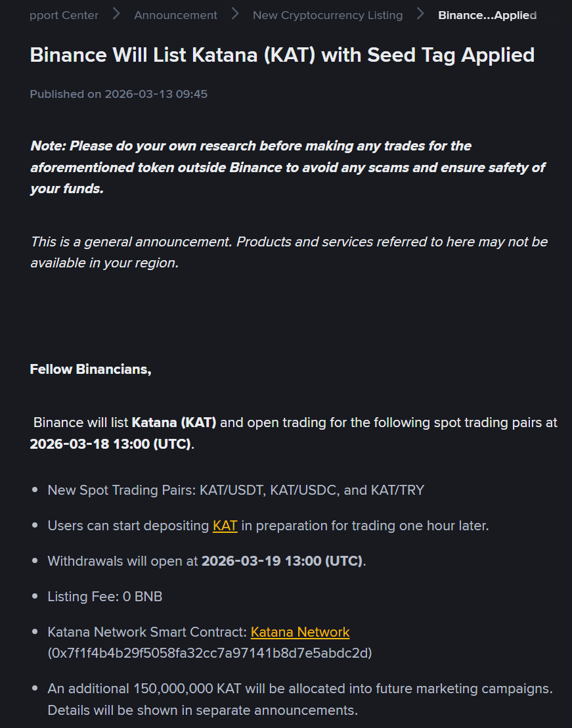Viewport: 572px width, 728px height.
Task: Click the Listing Fee: 0 BNB line
Action: point(105,597)
